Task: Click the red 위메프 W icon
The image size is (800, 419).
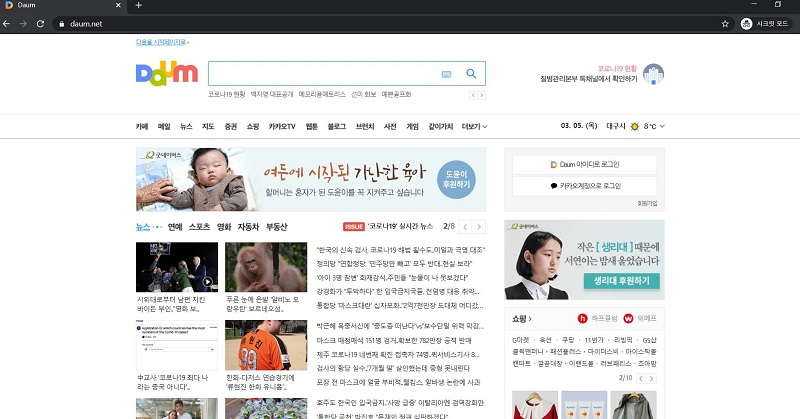Action: (x=628, y=318)
